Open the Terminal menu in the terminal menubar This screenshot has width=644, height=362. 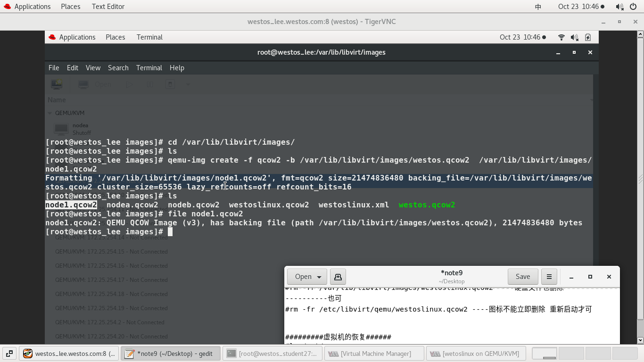[149, 68]
